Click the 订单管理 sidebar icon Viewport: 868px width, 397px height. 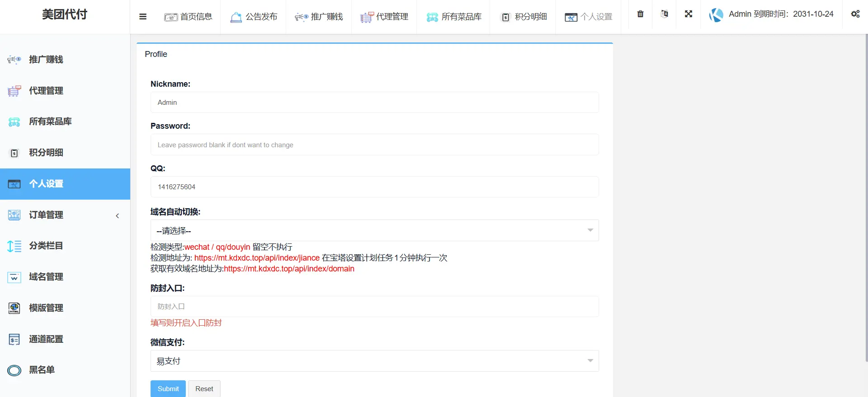[x=14, y=215]
